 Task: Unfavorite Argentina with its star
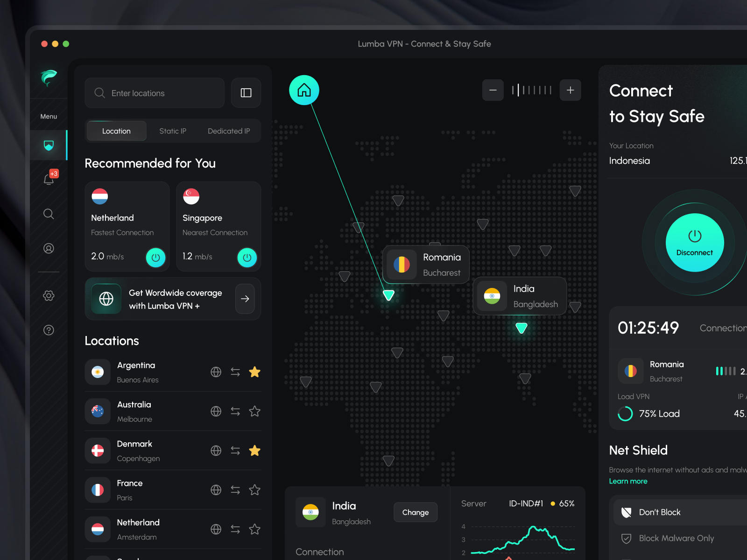point(254,372)
